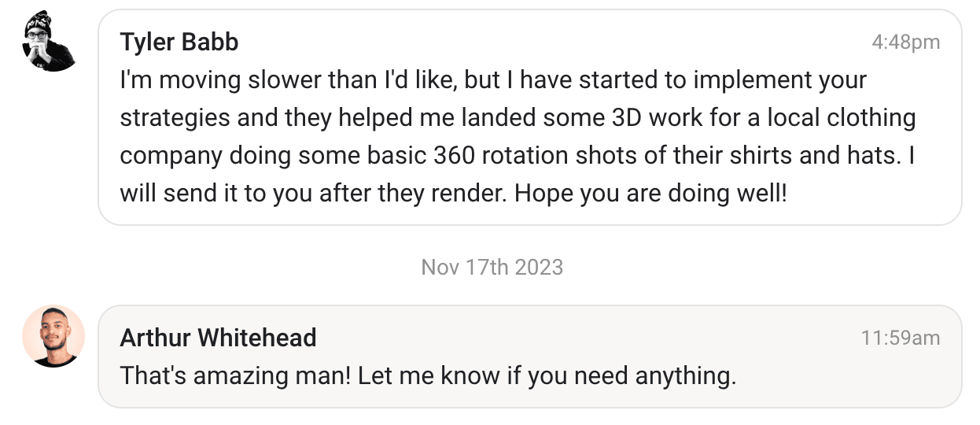Click the Nov 17th 2023 date separator
Viewport: 980px width, 425px height.
pyautogui.click(x=492, y=267)
